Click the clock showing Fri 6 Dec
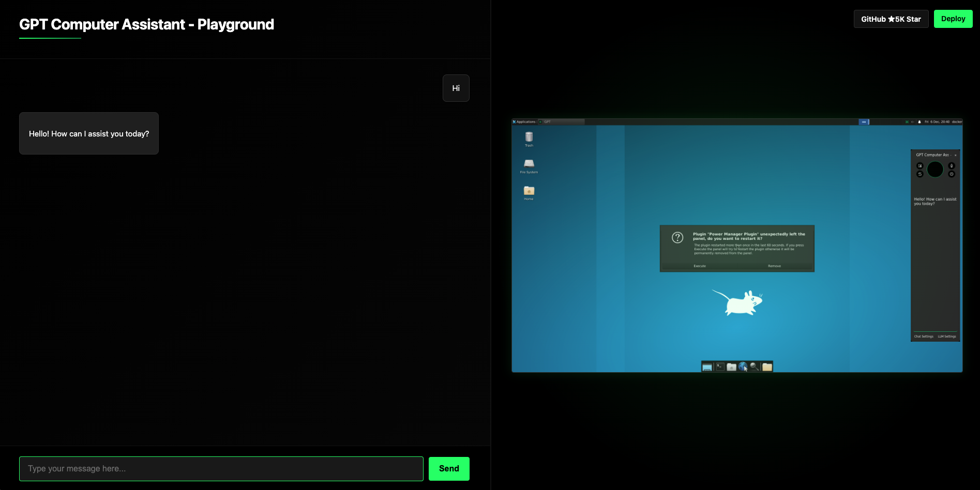This screenshot has width=980, height=490. (937, 122)
